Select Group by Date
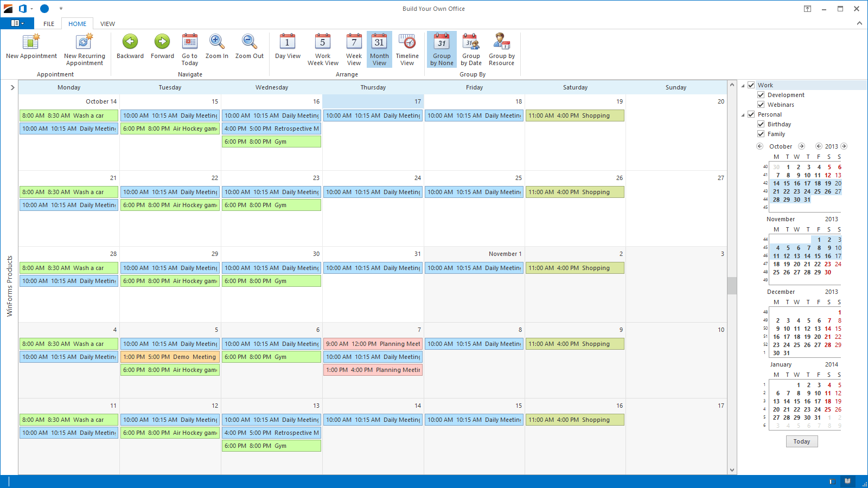868x488 pixels. (471, 49)
